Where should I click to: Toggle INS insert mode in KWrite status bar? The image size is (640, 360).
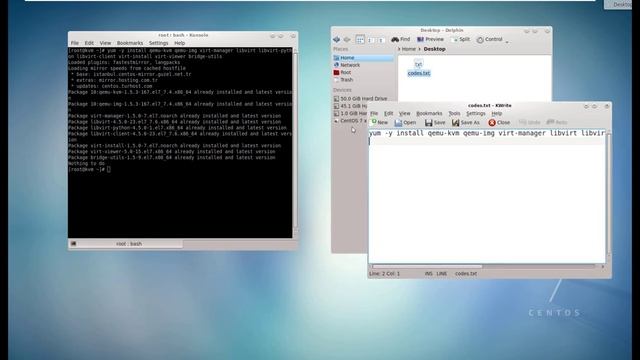point(429,274)
